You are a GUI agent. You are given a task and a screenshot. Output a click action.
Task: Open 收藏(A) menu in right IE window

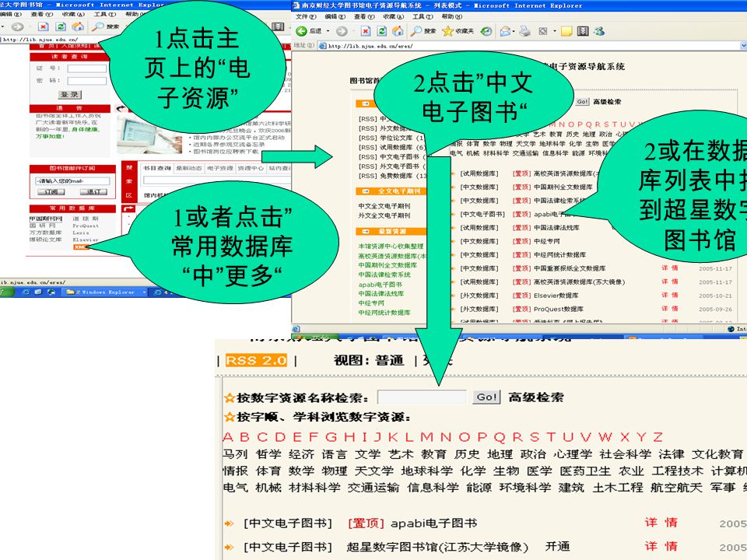point(394,16)
